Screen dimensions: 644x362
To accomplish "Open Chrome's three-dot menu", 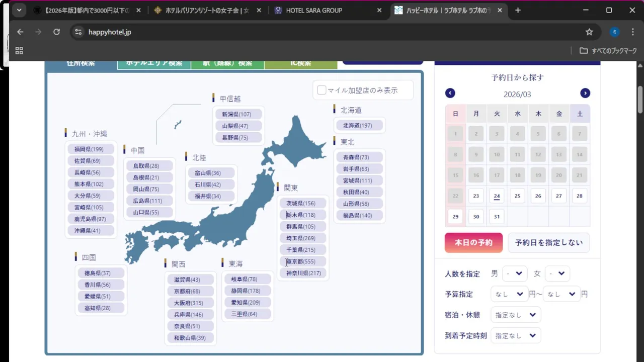I will [633, 32].
